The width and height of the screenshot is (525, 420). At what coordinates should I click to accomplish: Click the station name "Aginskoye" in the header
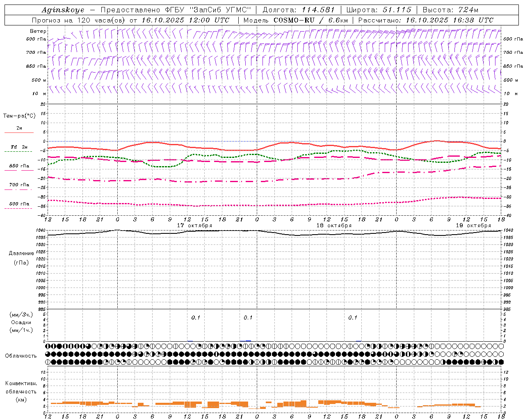click(x=63, y=10)
